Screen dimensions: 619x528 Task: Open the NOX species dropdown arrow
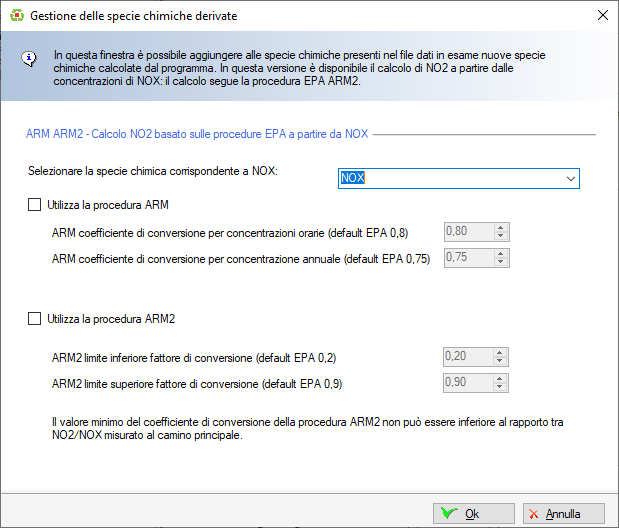point(570,179)
